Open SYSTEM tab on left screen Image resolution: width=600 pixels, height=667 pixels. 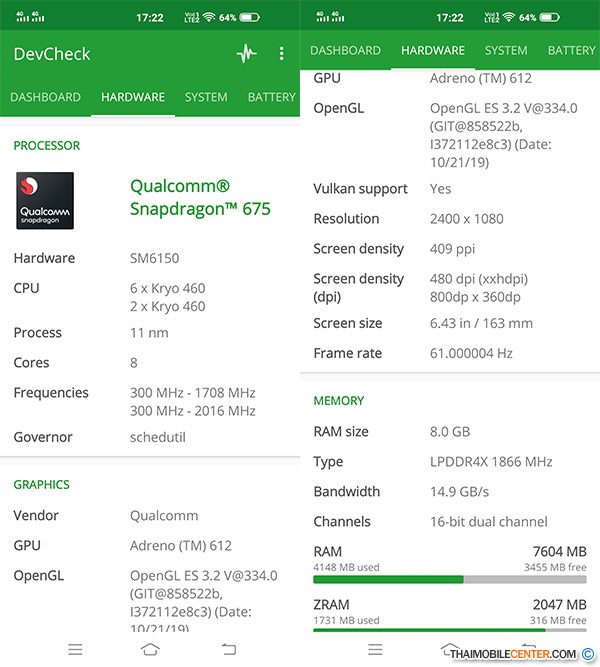point(206,97)
